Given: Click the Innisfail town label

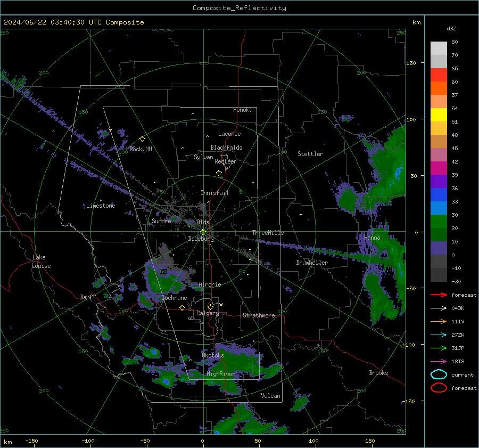Looking at the screenshot, I should 214,193.
